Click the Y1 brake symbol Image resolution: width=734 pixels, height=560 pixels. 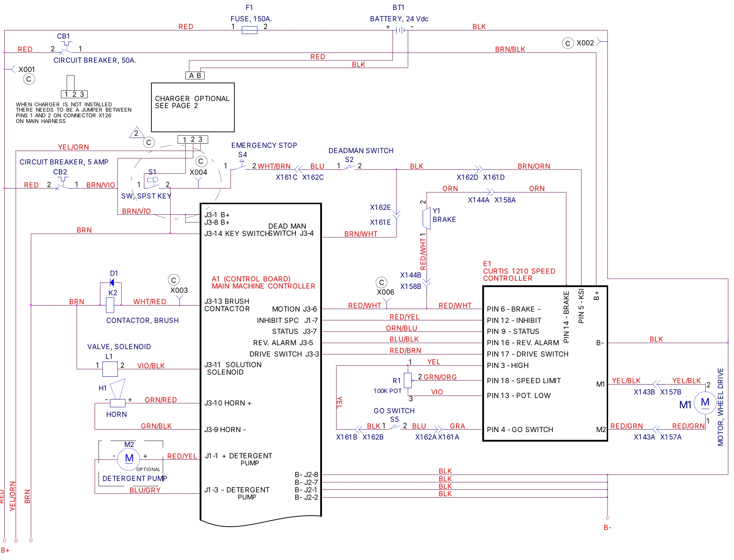pyautogui.click(x=427, y=219)
